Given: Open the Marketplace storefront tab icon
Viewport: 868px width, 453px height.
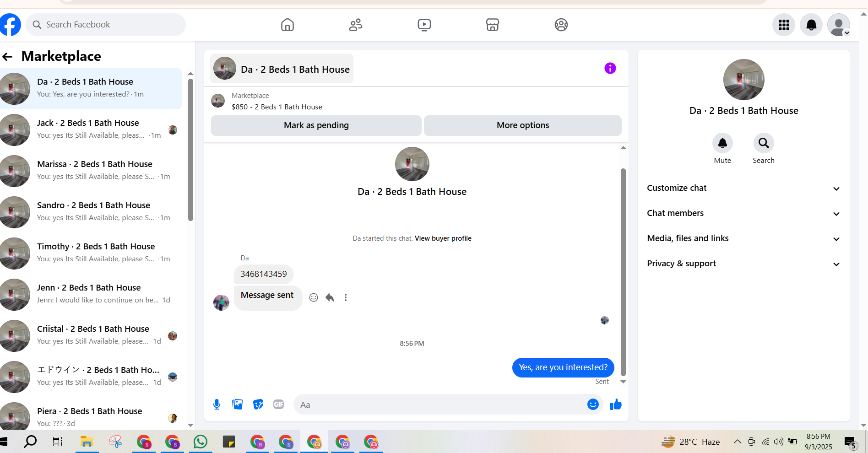Looking at the screenshot, I should point(493,25).
